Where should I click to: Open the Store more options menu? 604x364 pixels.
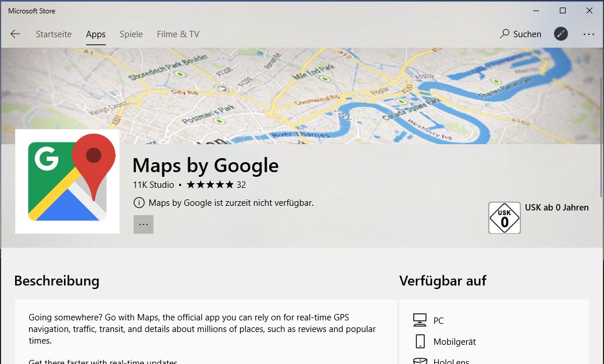[x=588, y=34]
